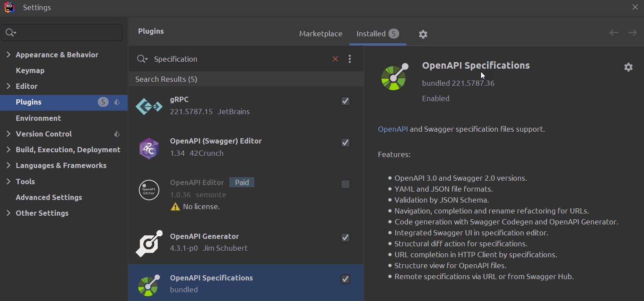Click the 'bundled 221.5787.36' version text
Viewport: 644px width, 301px height.
click(458, 83)
